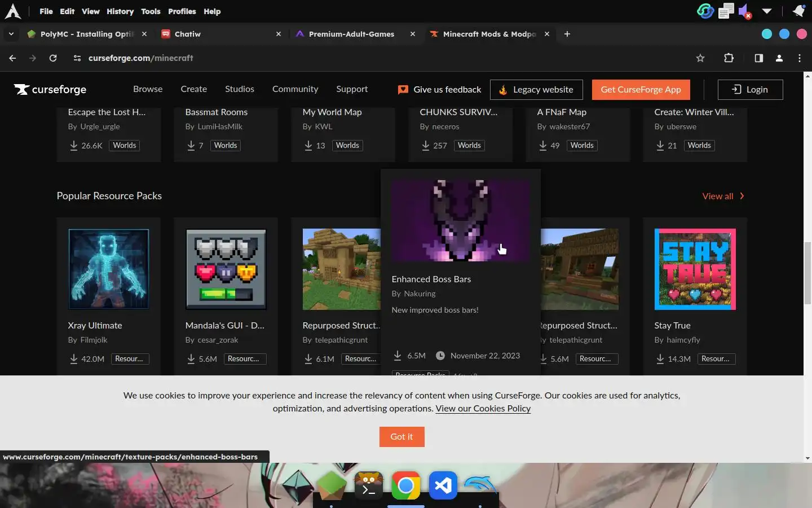Open the Mandala's GUI hearts thumbnail
This screenshot has height=508, width=812.
coord(226,269)
